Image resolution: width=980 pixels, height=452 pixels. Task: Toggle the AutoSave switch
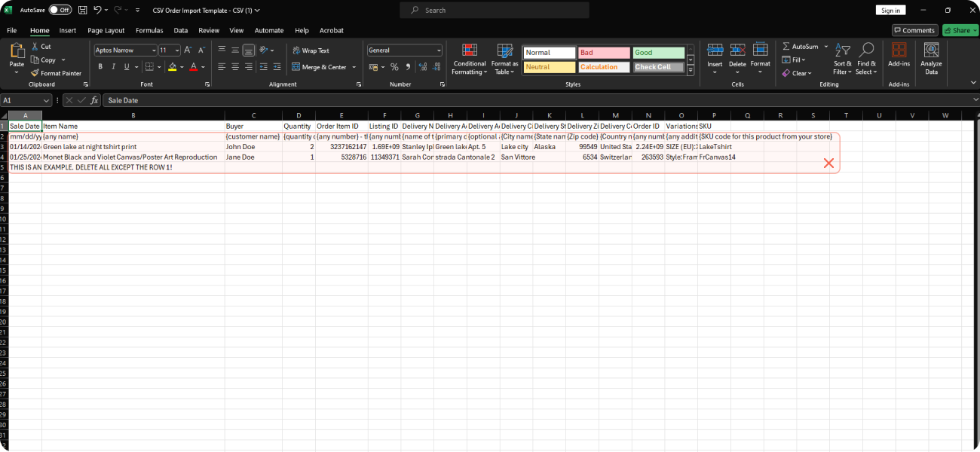pyautogui.click(x=60, y=11)
